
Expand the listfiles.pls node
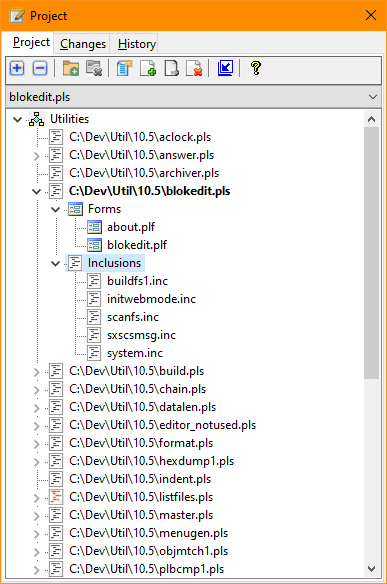[37, 498]
